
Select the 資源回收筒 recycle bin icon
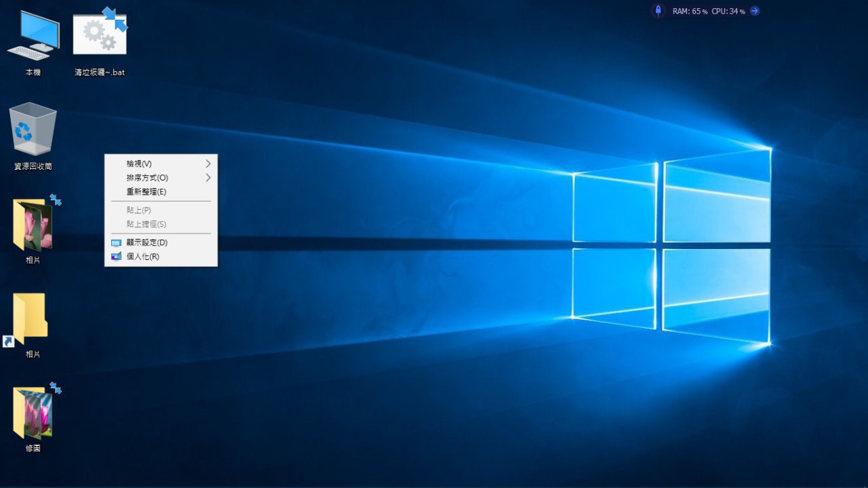[x=33, y=136]
